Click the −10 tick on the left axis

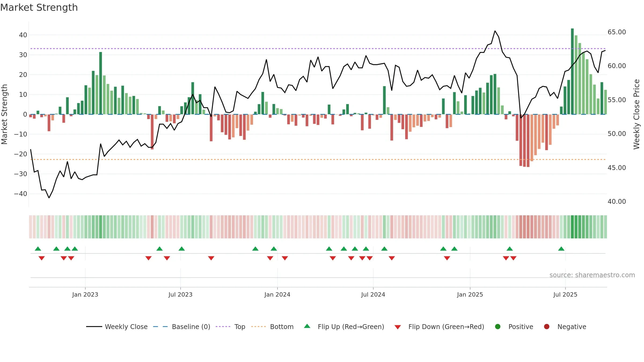(21, 134)
